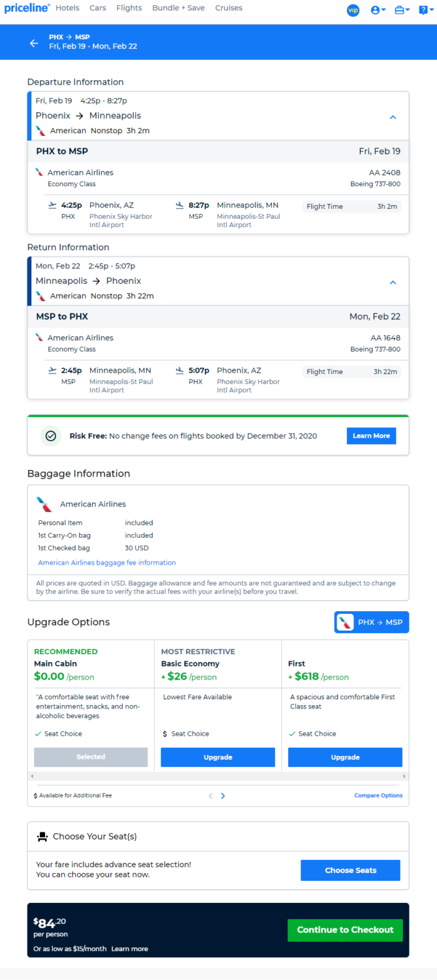Image resolution: width=437 pixels, height=980 pixels.
Task: Click the arriving plane icon next to 8:27p
Action: [x=180, y=205]
